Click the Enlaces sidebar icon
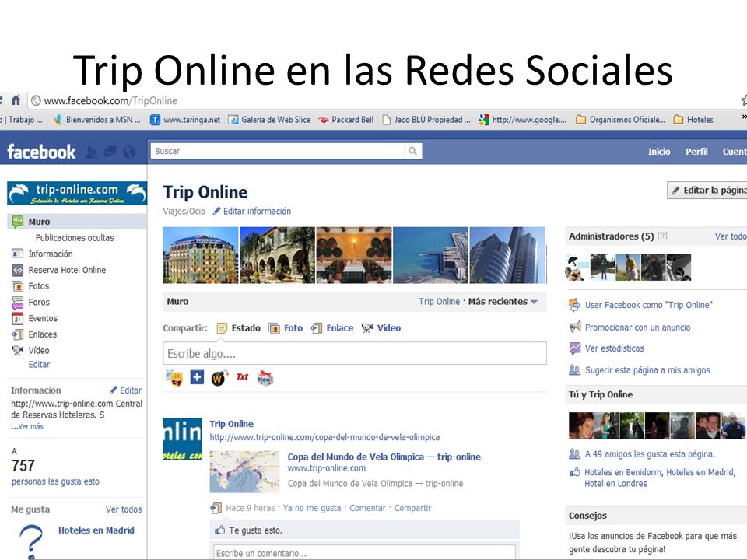This screenshot has height=560, width=747. point(18,334)
